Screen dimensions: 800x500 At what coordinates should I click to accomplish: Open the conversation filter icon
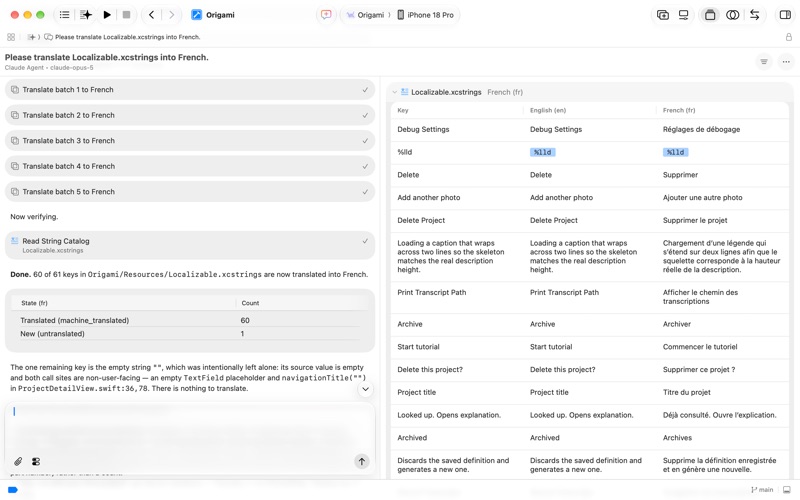pyautogui.click(x=764, y=62)
